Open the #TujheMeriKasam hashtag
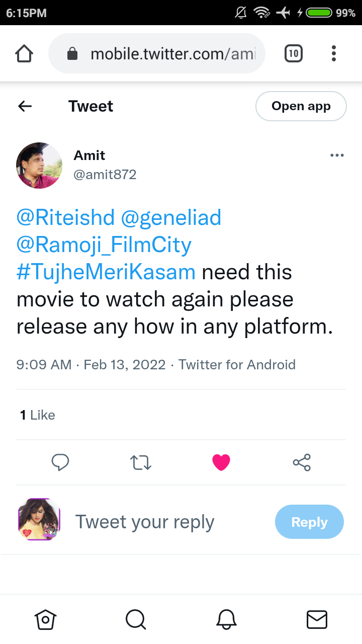 [106, 272]
